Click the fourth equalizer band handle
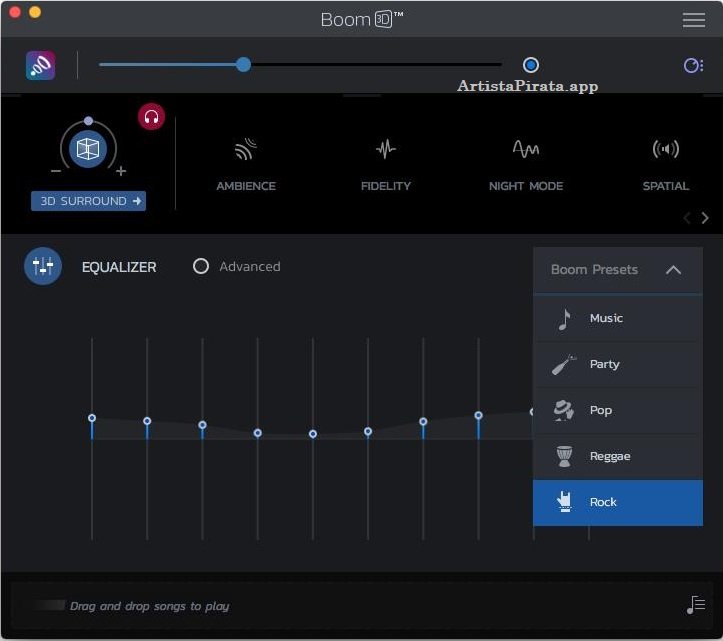 (x=258, y=433)
